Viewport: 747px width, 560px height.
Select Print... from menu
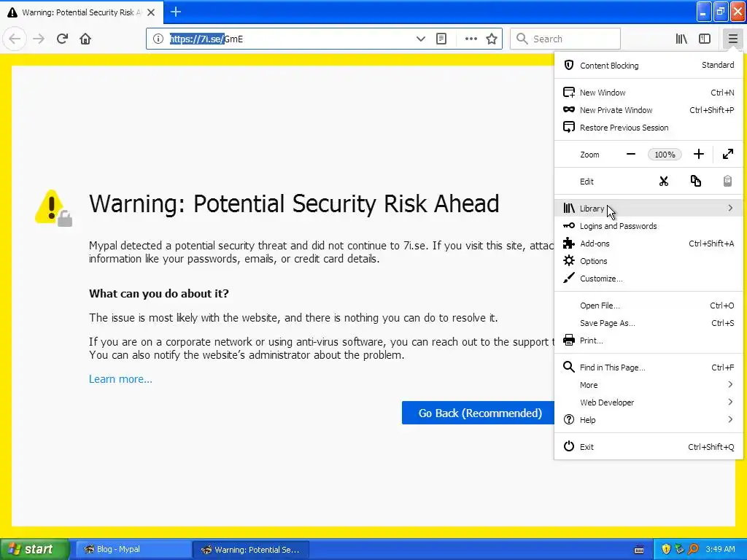(649, 341)
